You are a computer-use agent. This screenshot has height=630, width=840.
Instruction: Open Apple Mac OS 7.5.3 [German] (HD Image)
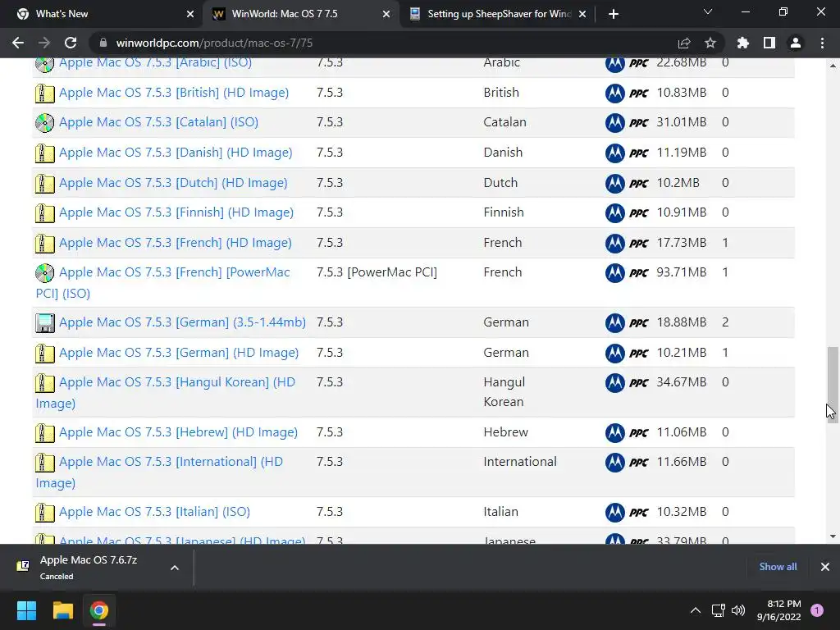click(179, 353)
